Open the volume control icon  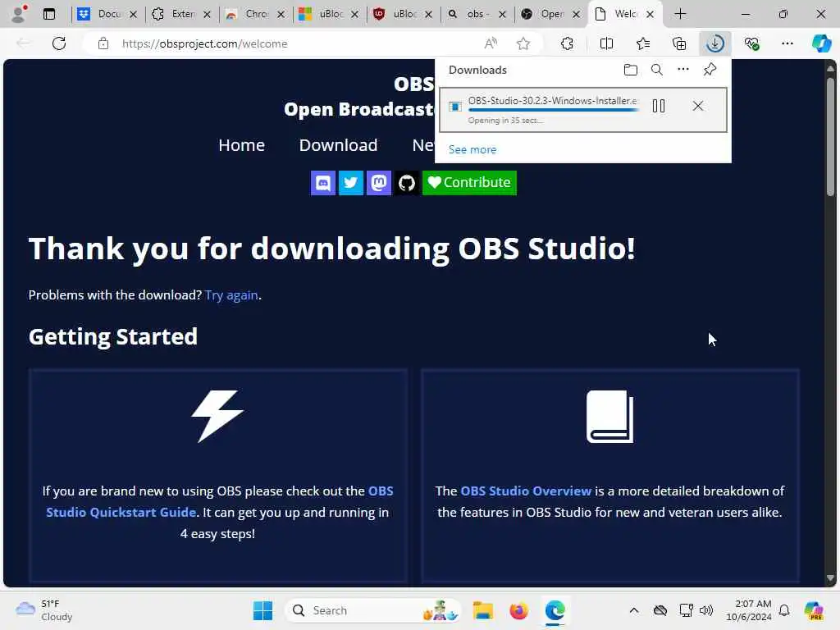[706, 610]
